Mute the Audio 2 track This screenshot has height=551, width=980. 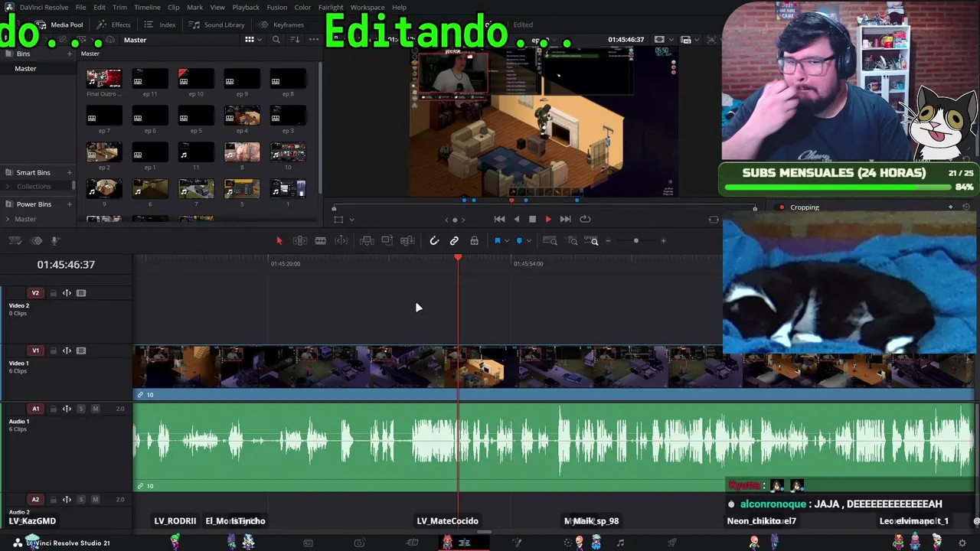pos(95,500)
